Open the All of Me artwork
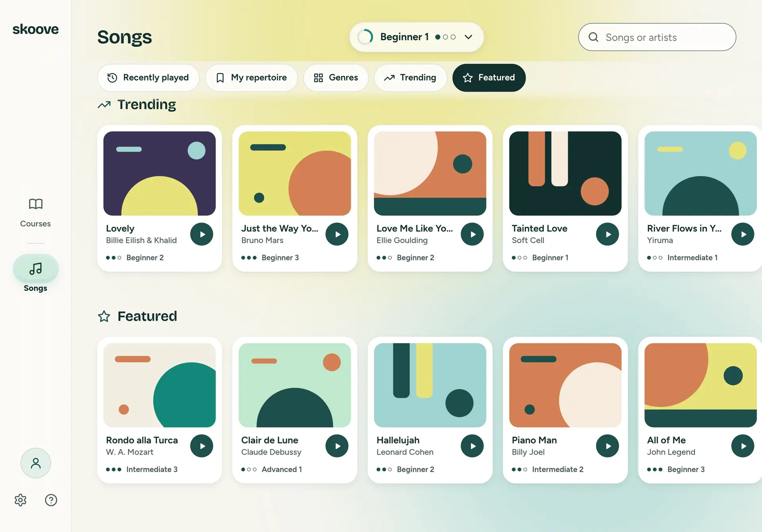The width and height of the screenshot is (762, 532). point(701,385)
